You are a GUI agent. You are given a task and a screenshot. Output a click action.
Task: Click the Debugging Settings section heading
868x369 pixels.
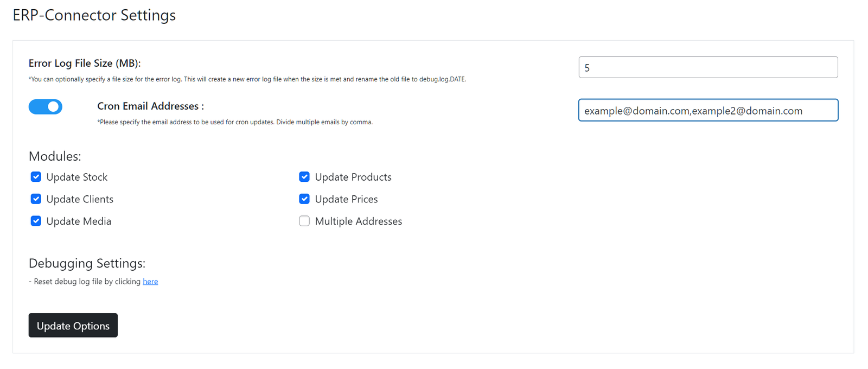(x=87, y=263)
